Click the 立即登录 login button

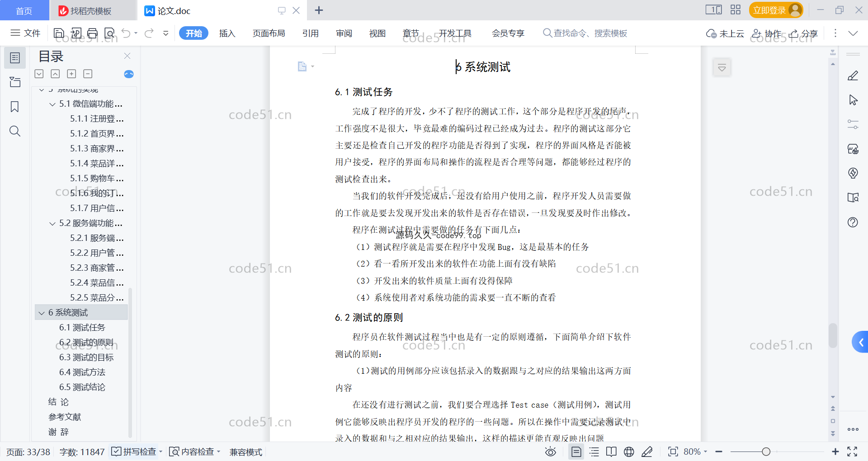[776, 10]
